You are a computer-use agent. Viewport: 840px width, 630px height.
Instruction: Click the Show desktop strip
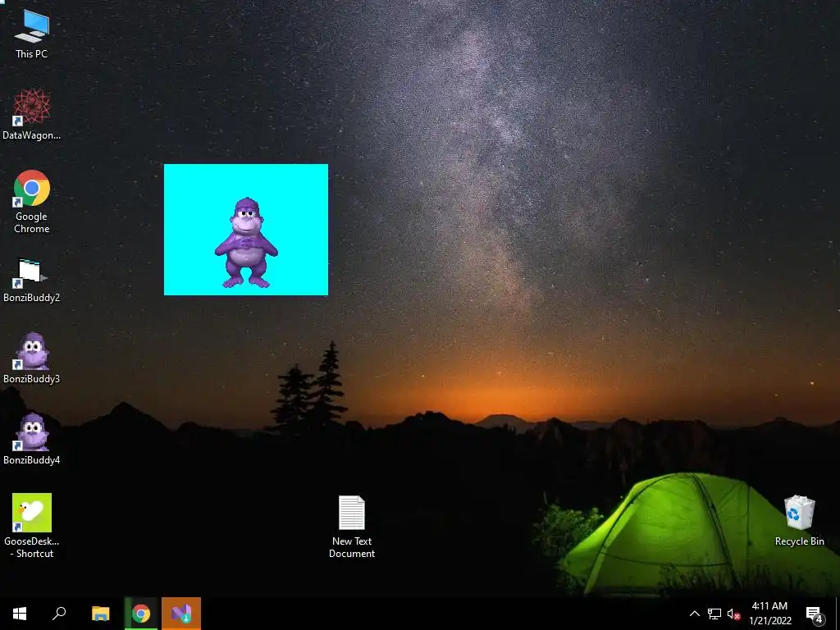(838, 614)
